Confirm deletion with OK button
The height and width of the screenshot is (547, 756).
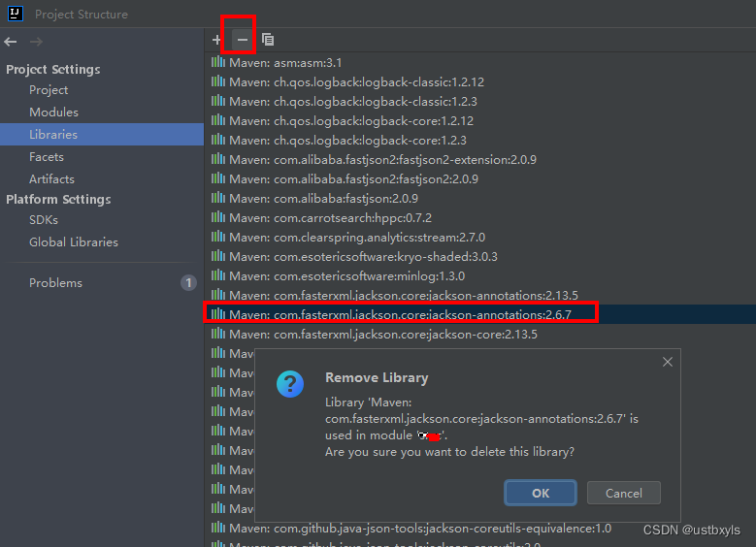click(540, 493)
